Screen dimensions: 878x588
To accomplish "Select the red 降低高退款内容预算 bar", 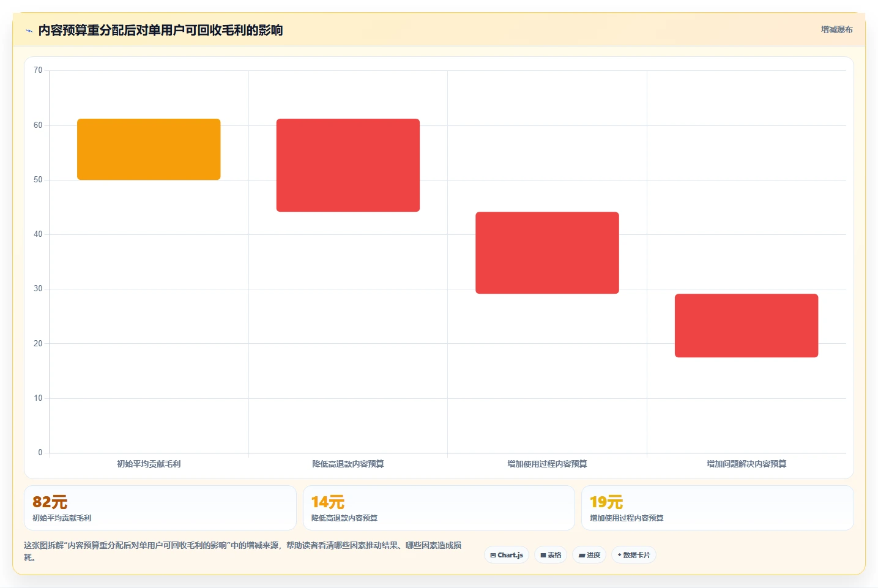I will tap(348, 165).
